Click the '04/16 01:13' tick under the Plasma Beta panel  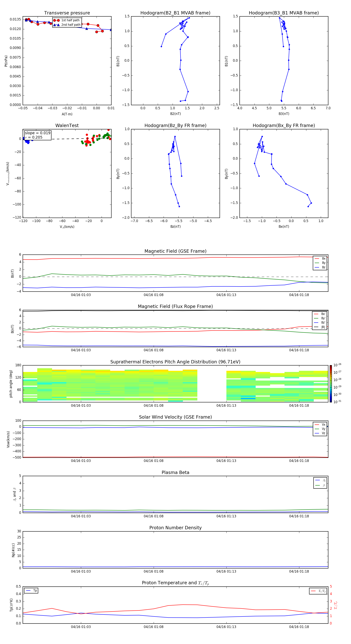(x=226, y=516)
